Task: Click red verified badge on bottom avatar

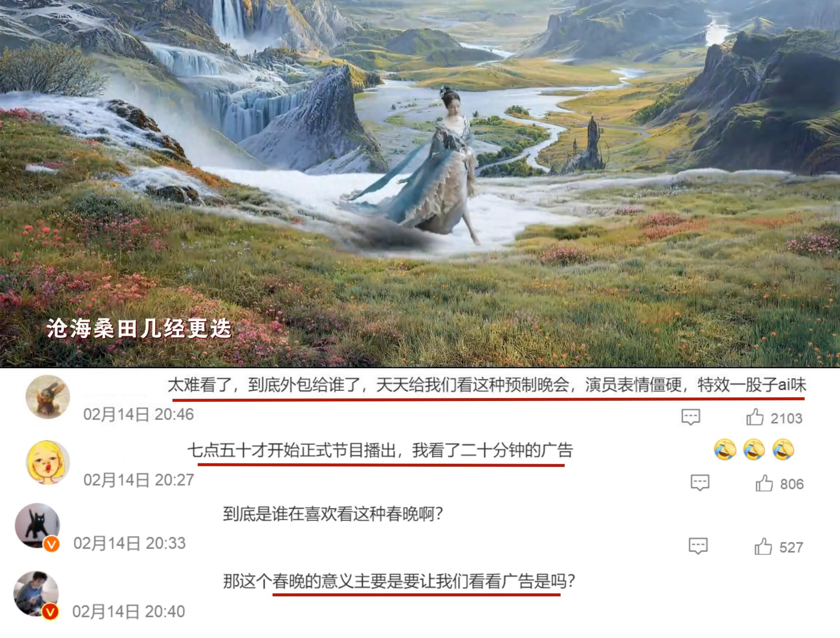Action: click(x=50, y=611)
